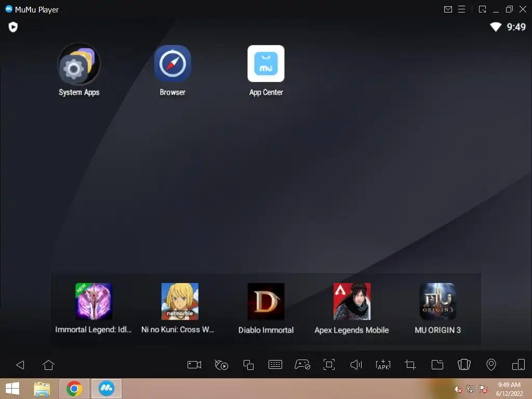Image resolution: width=532 pixels, height=399 pixels.
Task: Open the virtual location pin
Action: coord(491,365)
